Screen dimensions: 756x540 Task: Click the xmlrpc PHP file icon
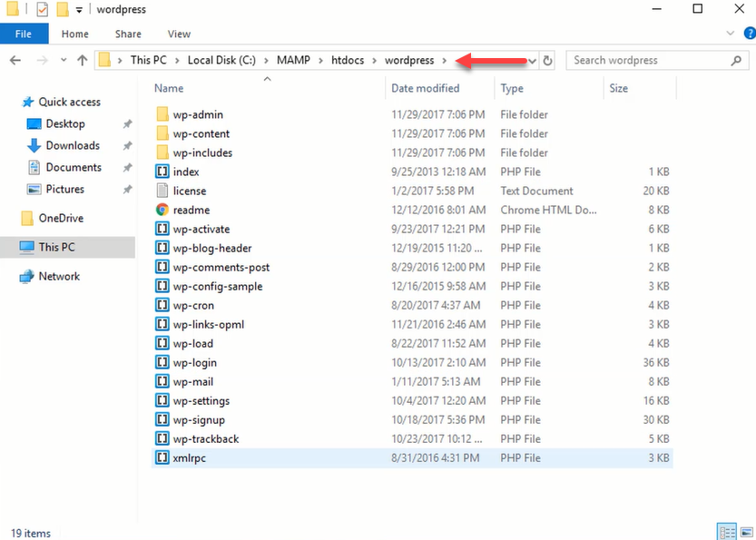(163, 457)
